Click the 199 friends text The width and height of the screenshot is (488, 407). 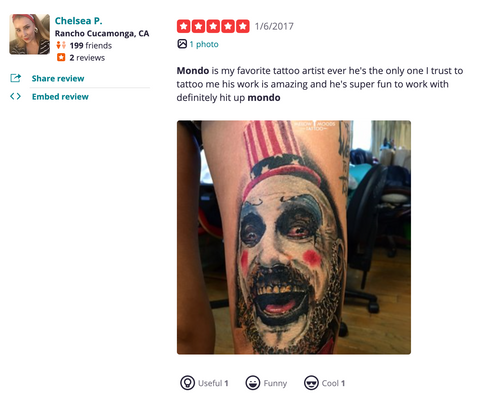(x=91, y=45)
